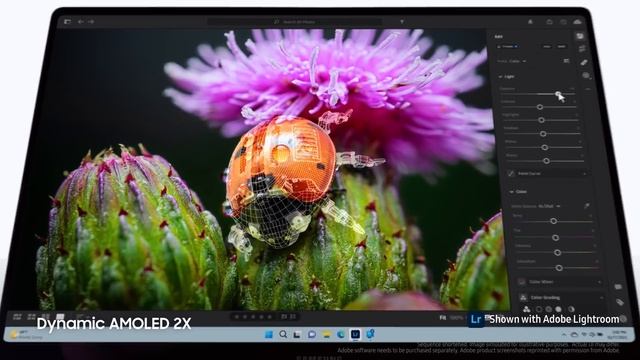Open the White Balance As Shot dropdown

[x=549, y=206]
